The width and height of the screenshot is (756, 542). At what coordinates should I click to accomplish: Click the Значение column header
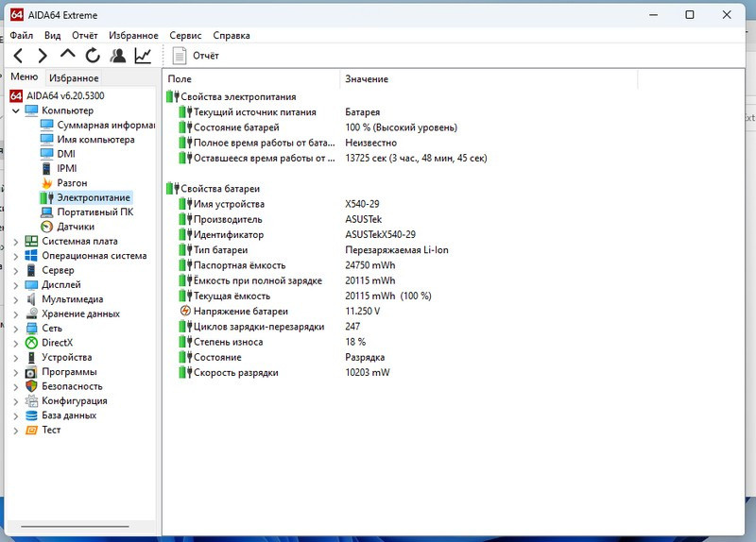(367, 79)
